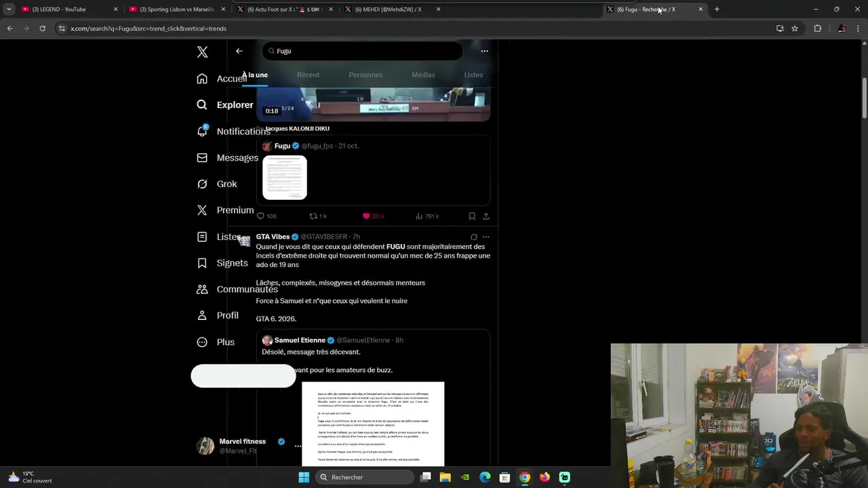Open Communautés in the sidebar
868x488 pixels.
point(237,289)
